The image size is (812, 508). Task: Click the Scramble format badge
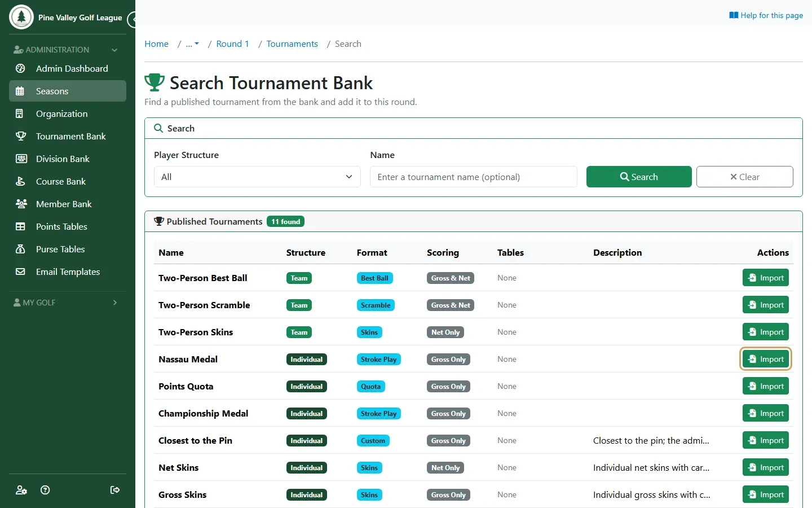click(376, 305)
